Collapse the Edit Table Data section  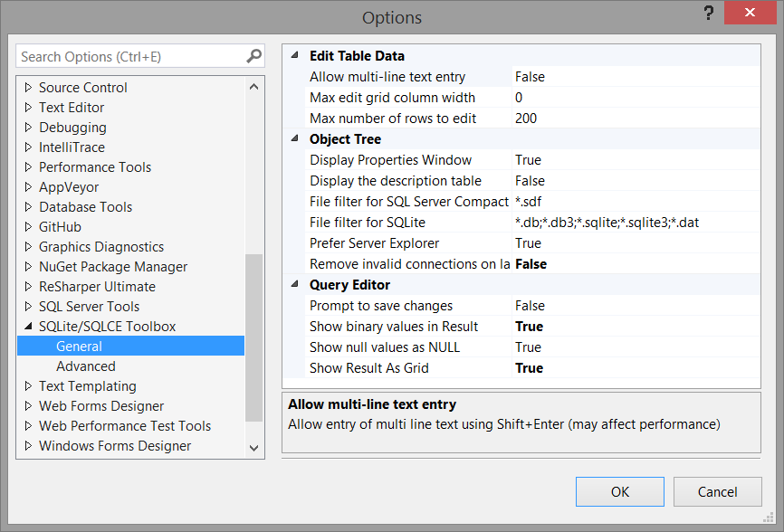point(294,56)
